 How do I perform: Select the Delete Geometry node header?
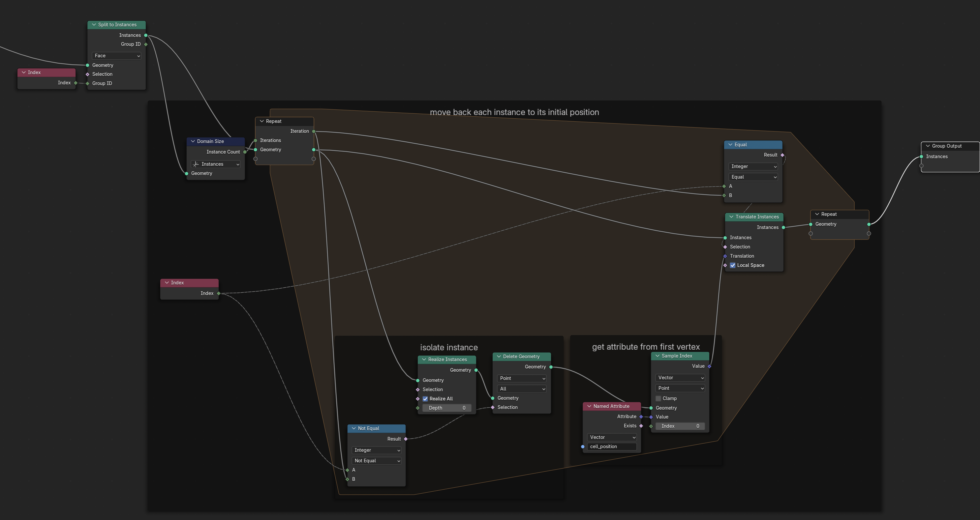coord(522,357)
